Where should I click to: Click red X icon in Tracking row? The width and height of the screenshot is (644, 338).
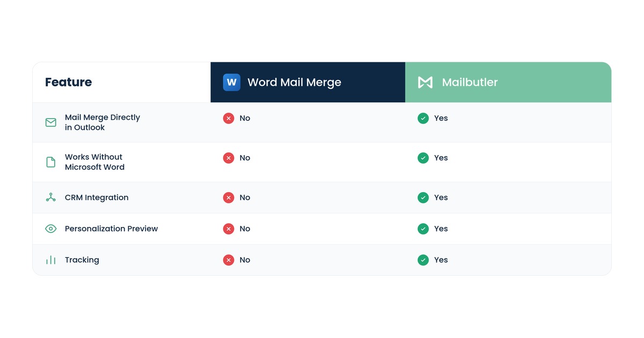pos(229,260)
